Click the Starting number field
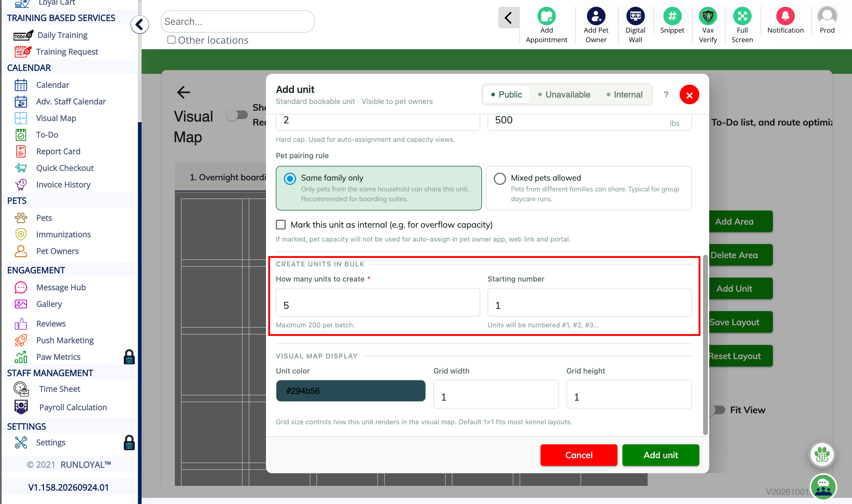 (589, 302)
